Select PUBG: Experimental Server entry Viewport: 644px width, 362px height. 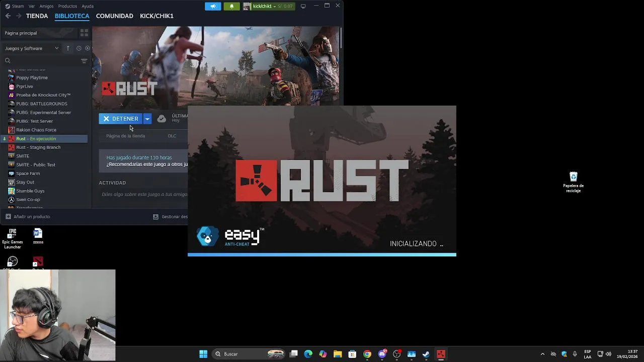point(44,113)
